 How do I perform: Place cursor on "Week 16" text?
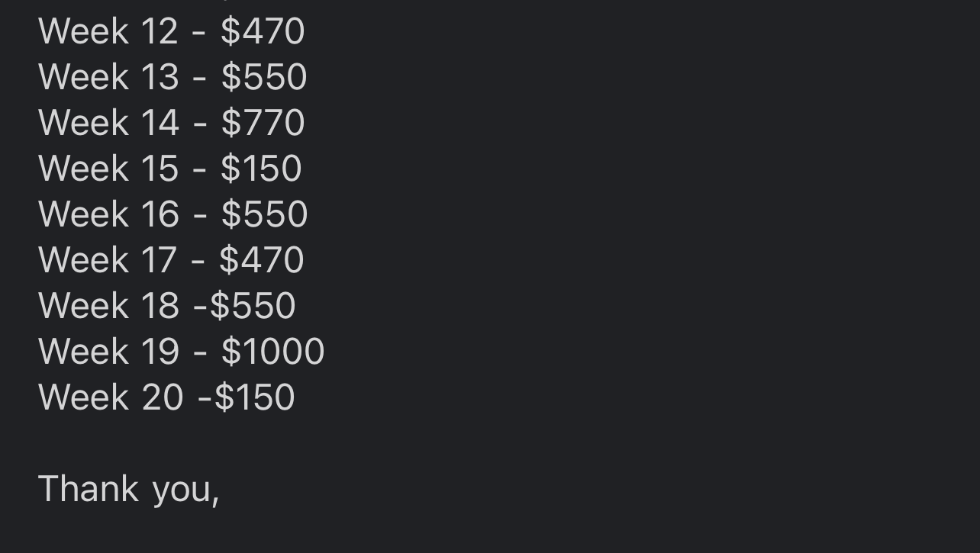coord(108,215)
